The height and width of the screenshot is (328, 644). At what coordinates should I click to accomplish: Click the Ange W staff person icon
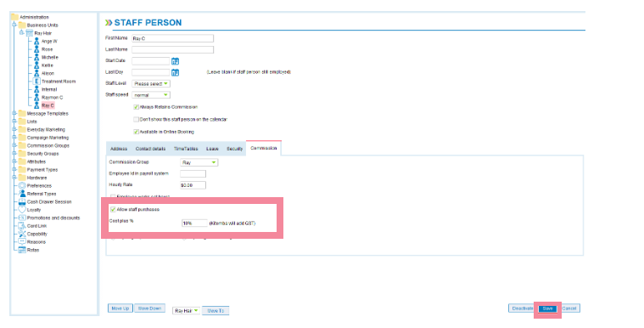[x=36, y=41]
